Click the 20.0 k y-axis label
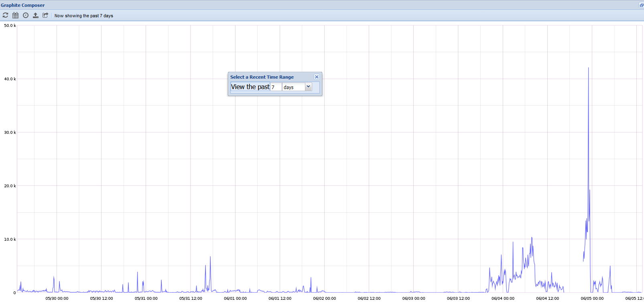The image size is (644, 303). 10,186
